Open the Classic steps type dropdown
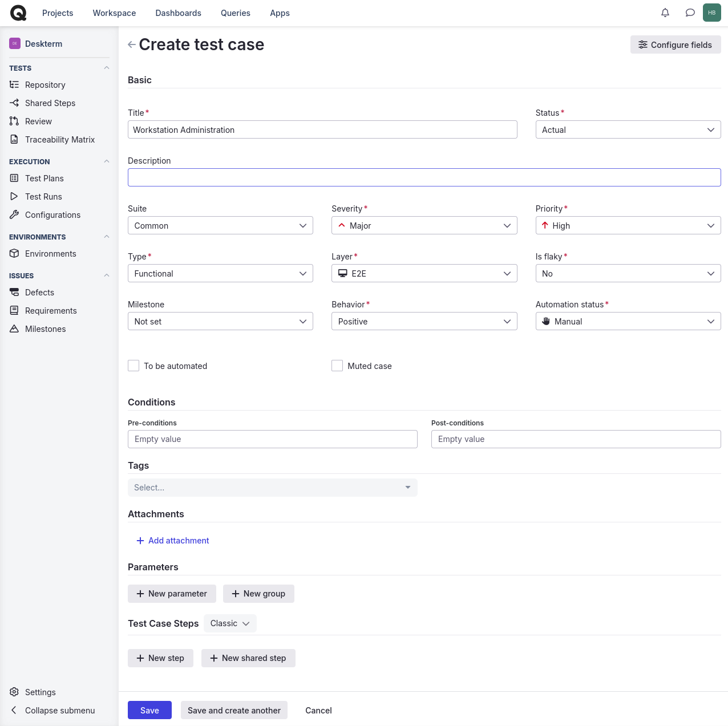 (x=230, y=623)
